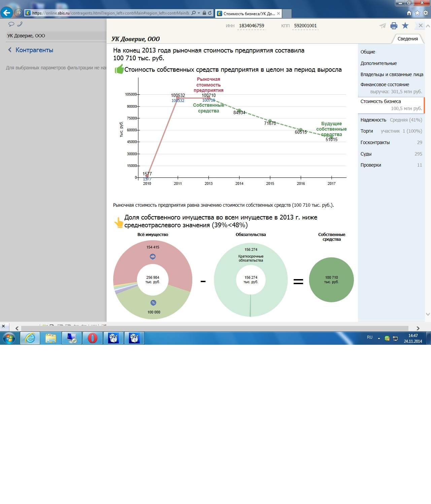The image size is (431, 504).
Task: Open browser Favorites star icon
Action: point(417,13)
